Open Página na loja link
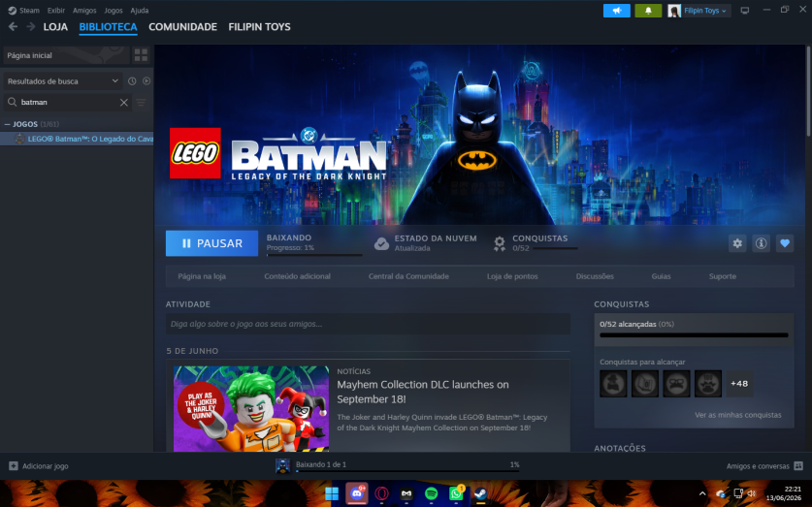This screenshot has height=507, width=812. point(202,276)
